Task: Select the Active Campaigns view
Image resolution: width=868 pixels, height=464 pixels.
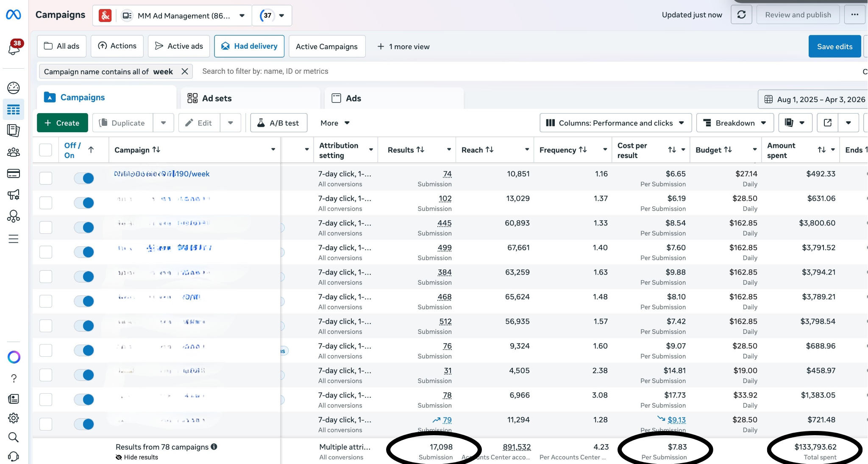Action: 326,46
